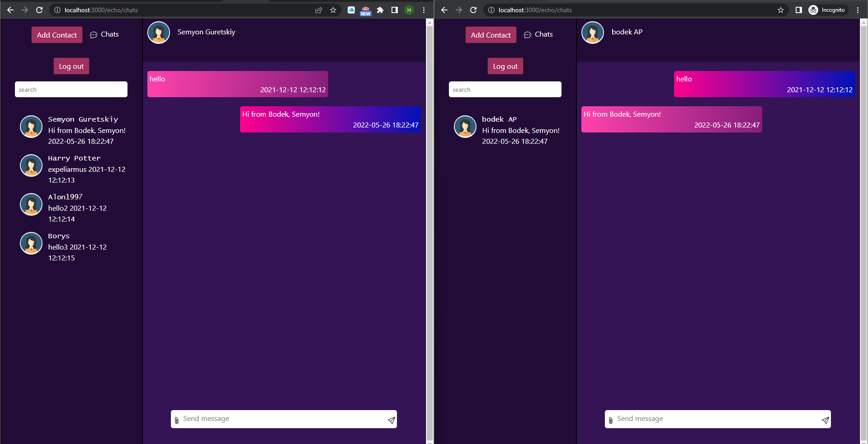Focus the Send message box in right window
Viewport: 868px width, 444px height.
717,419
